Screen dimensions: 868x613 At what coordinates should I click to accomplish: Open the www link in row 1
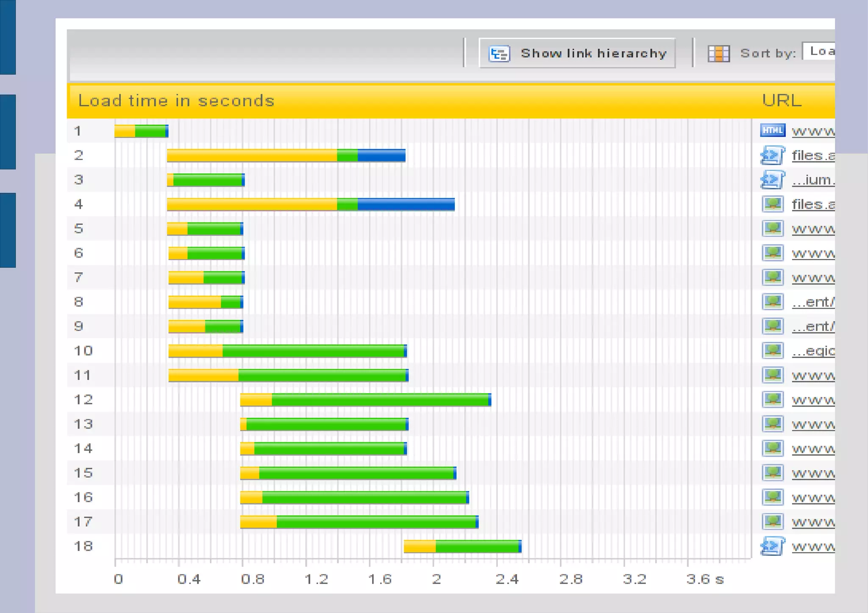coord(813,131)
